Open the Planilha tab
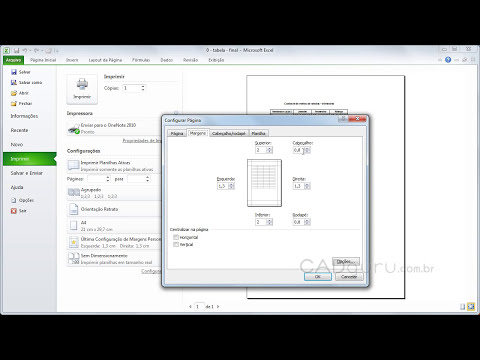Viewport: 480px width, 360px height. pos(258,133)
